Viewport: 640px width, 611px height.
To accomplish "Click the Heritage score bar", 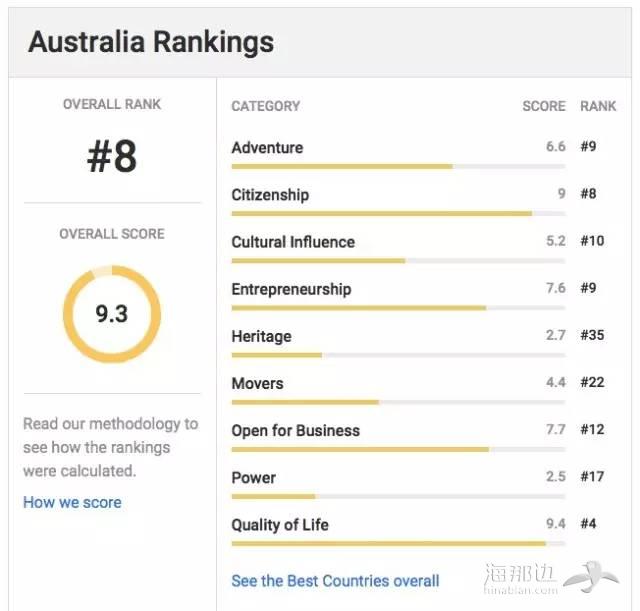I will (x=398, y=355).
